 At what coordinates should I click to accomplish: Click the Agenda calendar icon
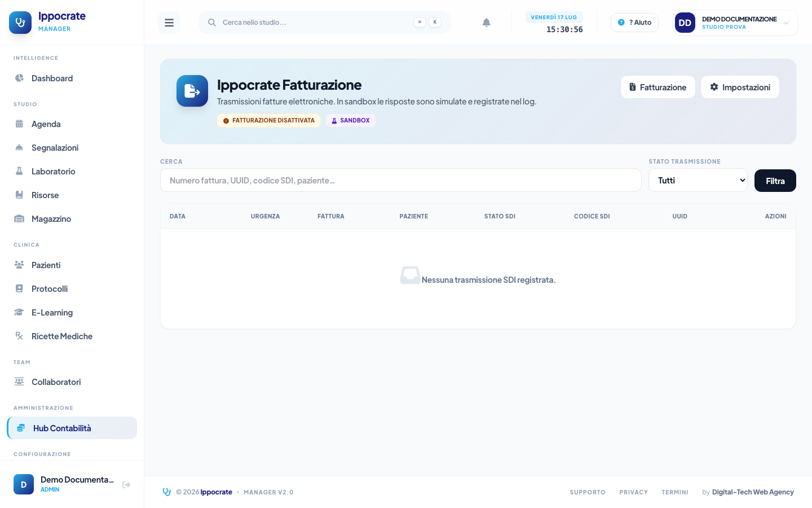coord(19,124)
